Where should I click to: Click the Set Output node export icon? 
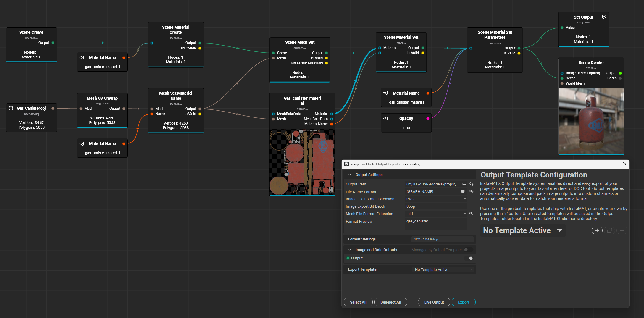tap(604, 17)
